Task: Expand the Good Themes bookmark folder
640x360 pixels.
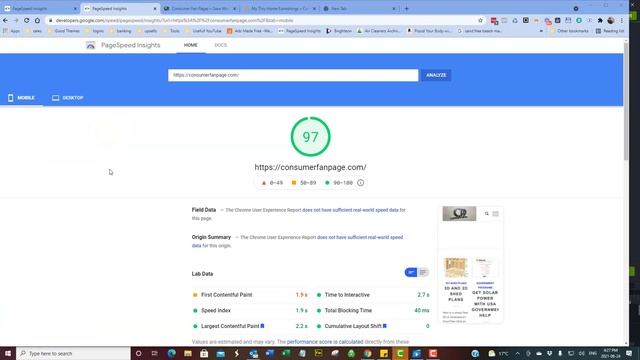Action: 64,31
